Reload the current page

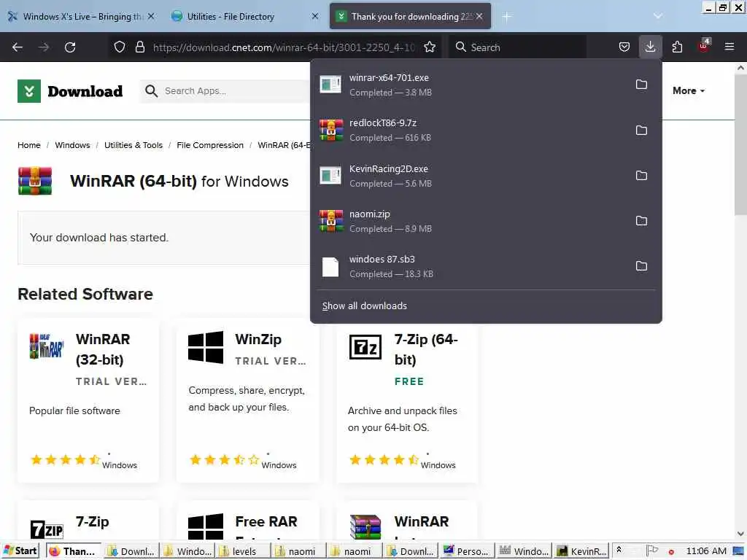(x=70, y=47)
